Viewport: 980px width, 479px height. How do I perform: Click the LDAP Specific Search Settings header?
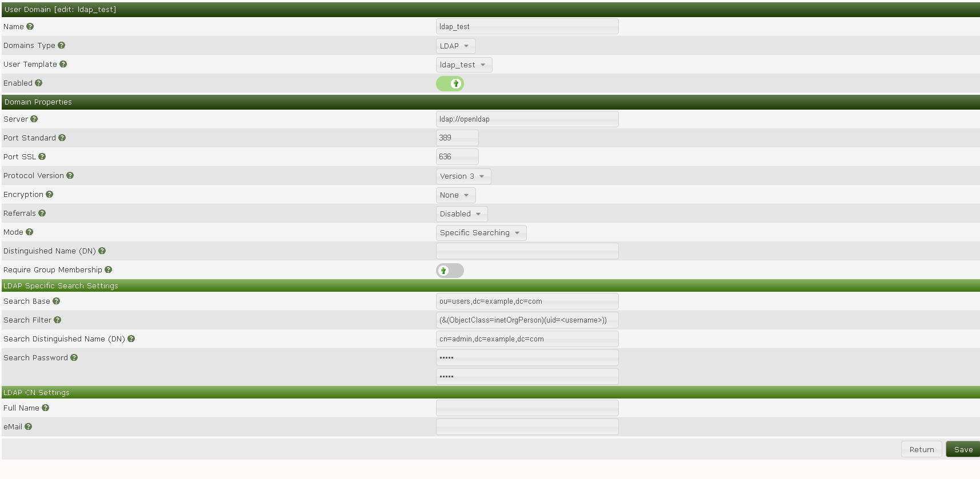pyautogui.click(x=490, y=285)
